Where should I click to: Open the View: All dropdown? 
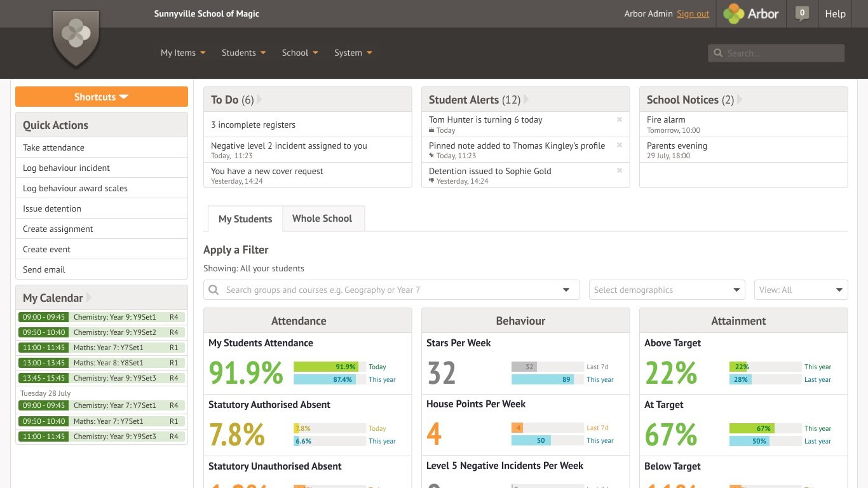(x=801, y=290)
